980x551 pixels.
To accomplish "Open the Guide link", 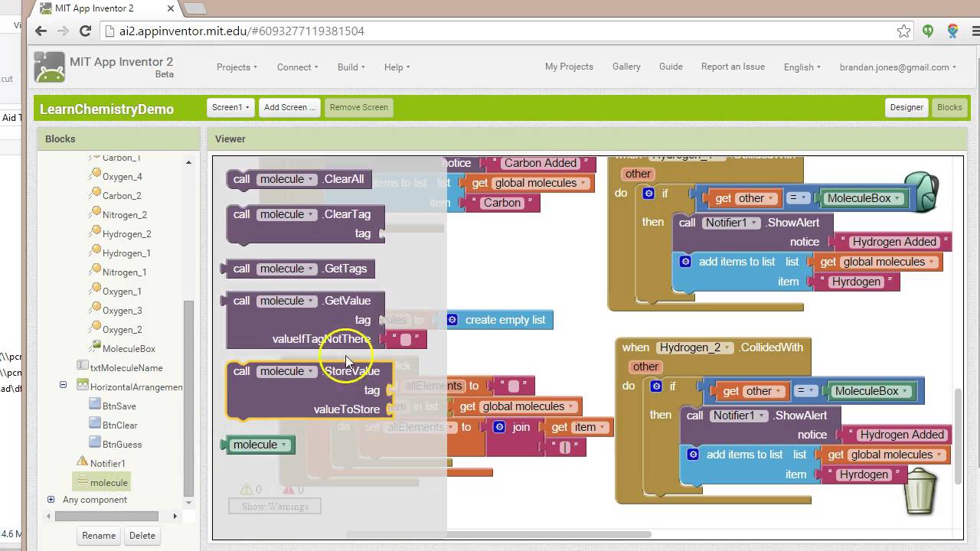I will pos(671,67).
